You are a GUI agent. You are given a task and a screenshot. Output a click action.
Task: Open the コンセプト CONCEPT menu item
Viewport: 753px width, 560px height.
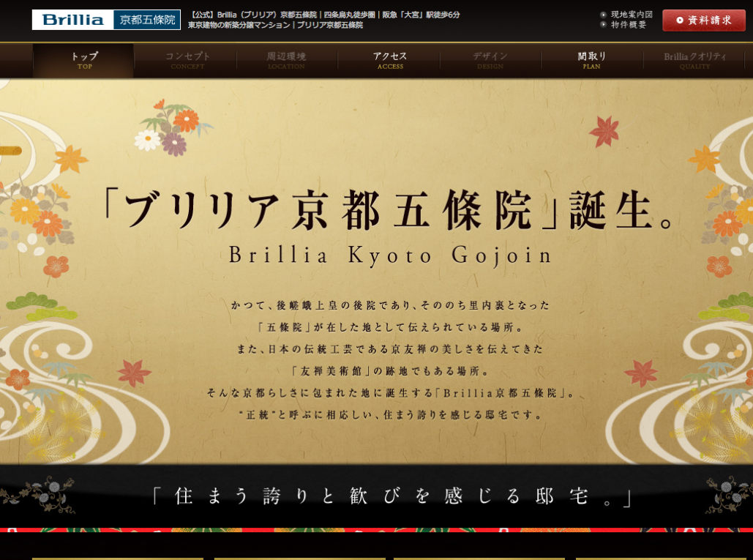point(187,61)
